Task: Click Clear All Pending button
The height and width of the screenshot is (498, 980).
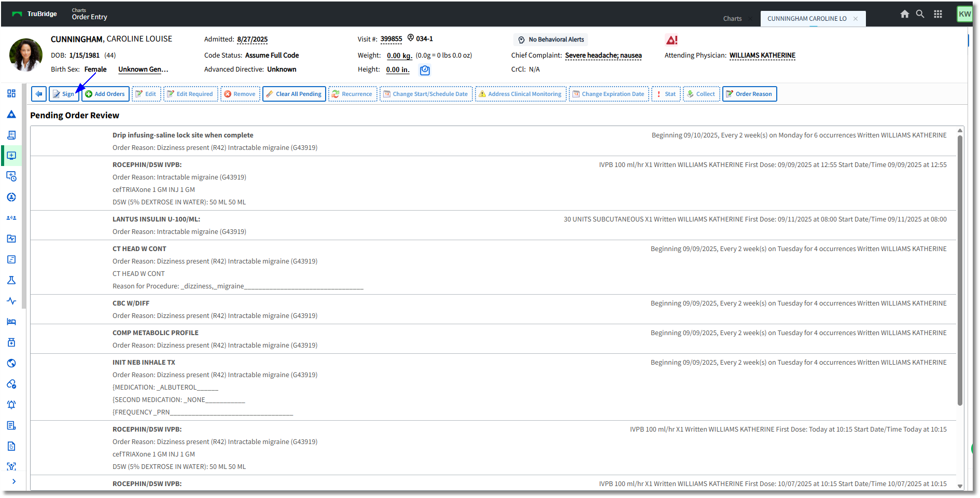Action: tap(294, 94)
